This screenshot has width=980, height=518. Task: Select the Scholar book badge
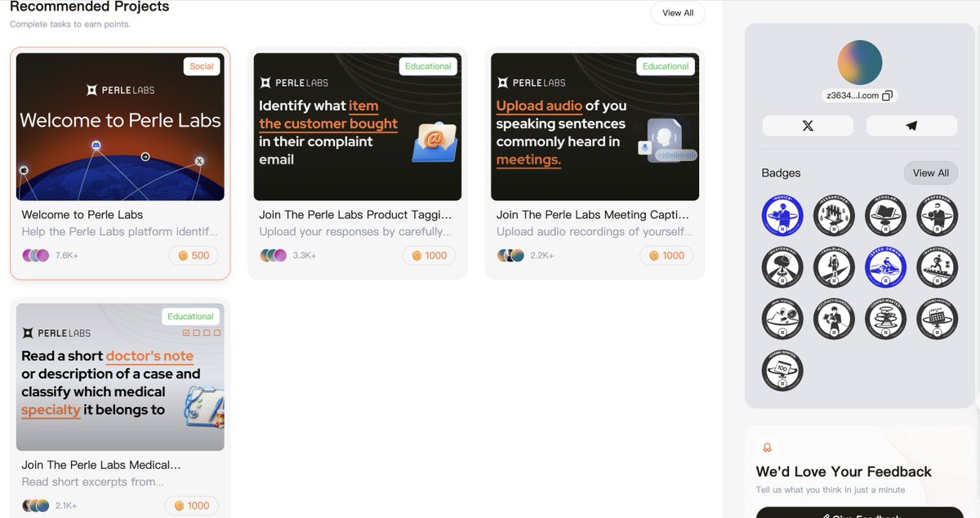click(x=885, y=216)
